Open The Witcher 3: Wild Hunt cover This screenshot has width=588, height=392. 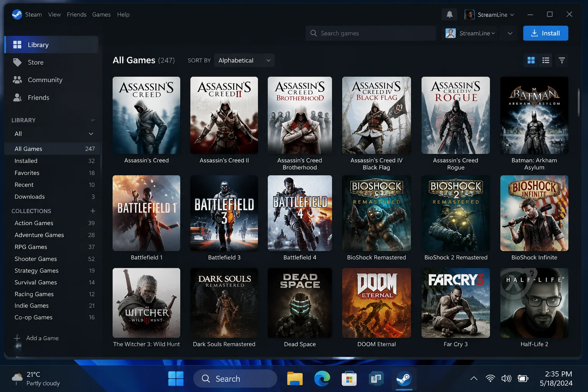[146, 303]
